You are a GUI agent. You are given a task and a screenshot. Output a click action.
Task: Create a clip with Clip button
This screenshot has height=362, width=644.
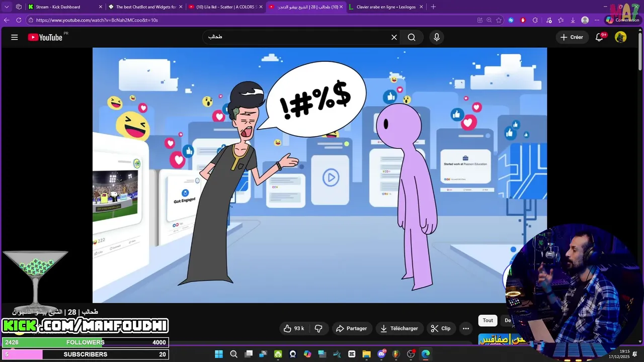click(441, 328)
